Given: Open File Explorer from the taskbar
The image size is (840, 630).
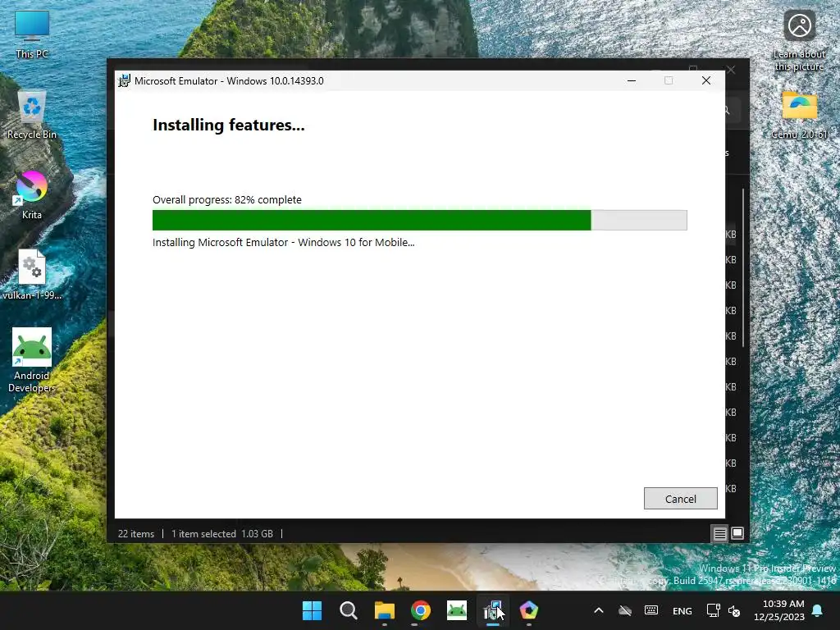Looking at the screenshot, I should [x=384, y=610].
